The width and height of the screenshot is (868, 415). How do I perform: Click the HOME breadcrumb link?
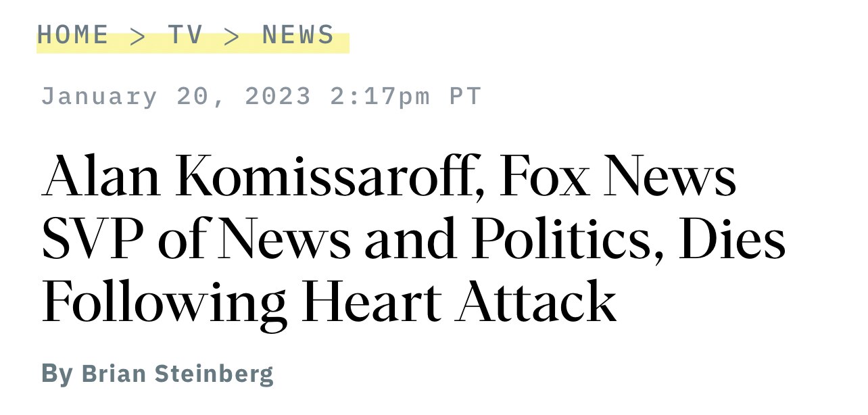[74, 34]
